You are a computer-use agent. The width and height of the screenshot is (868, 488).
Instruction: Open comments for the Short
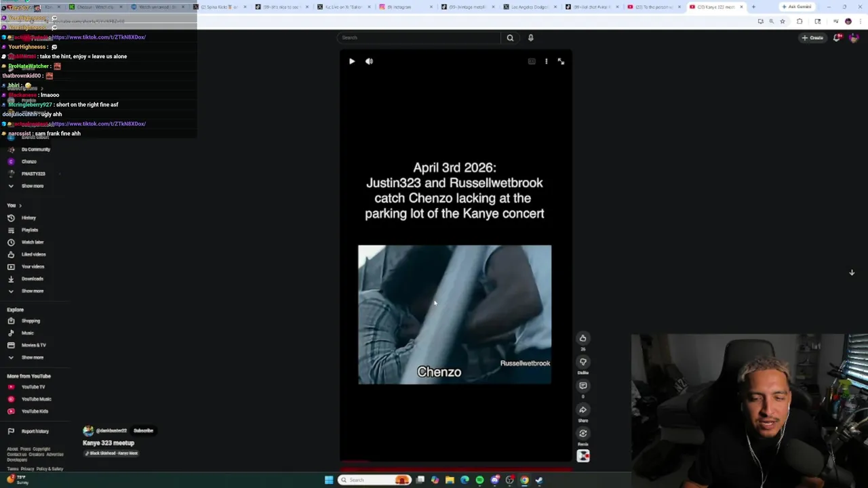pyautogui.click(x=583, y=386)
